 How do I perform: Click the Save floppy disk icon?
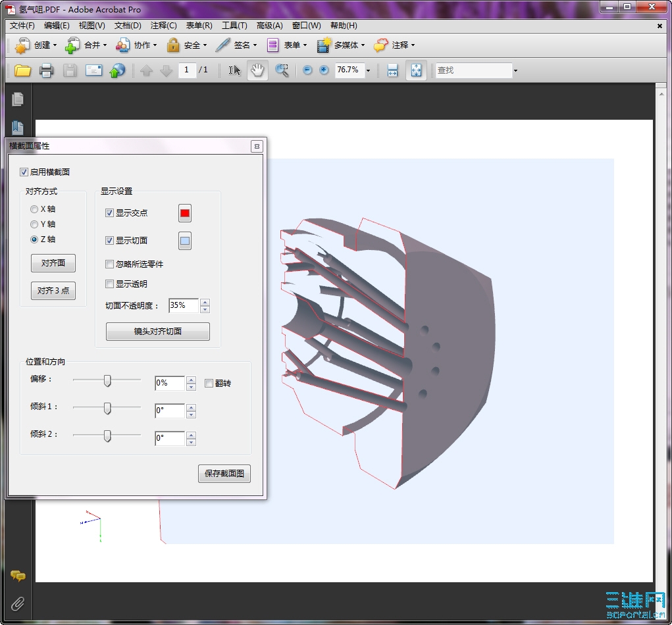tap(70, 70)
